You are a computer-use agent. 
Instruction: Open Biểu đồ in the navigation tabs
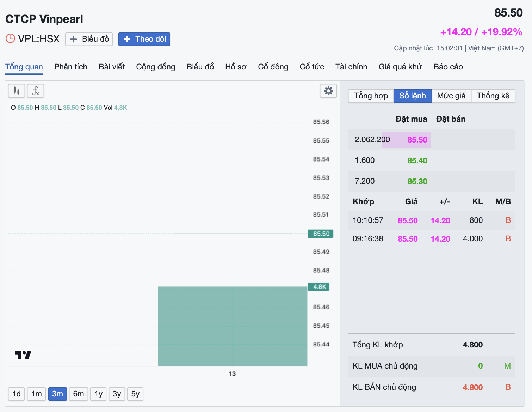coord(200,67)
